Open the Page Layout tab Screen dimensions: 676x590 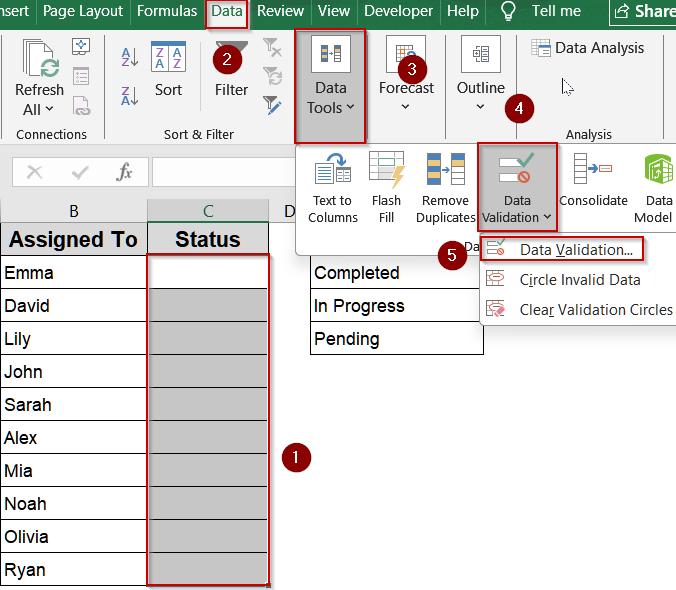point(83,11)
